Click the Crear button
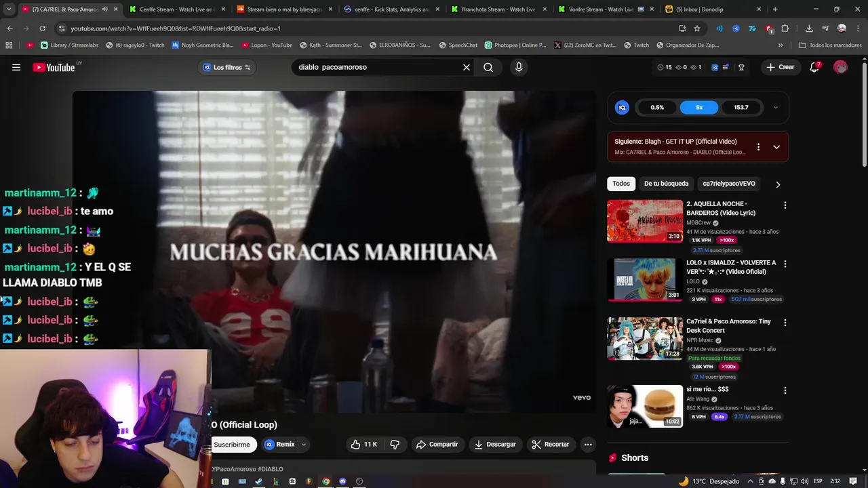 [781, 67]
